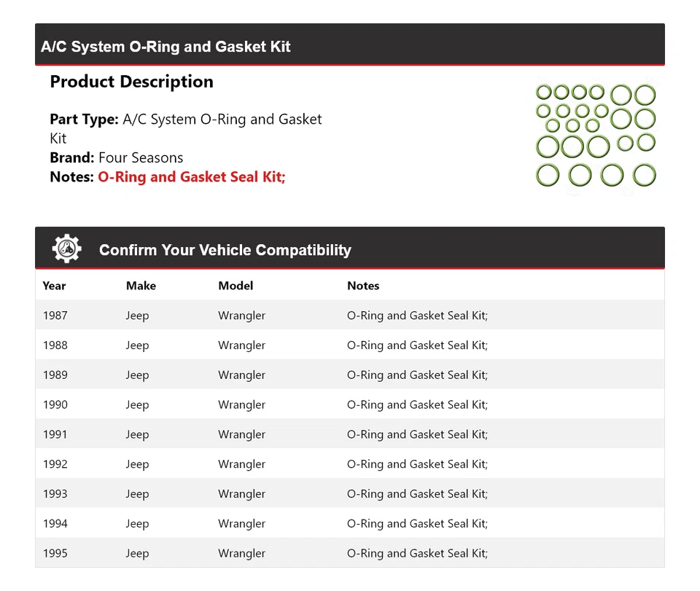Select the 1989 year cell
This screenshot has height=591, width=700.
[55, 375]
